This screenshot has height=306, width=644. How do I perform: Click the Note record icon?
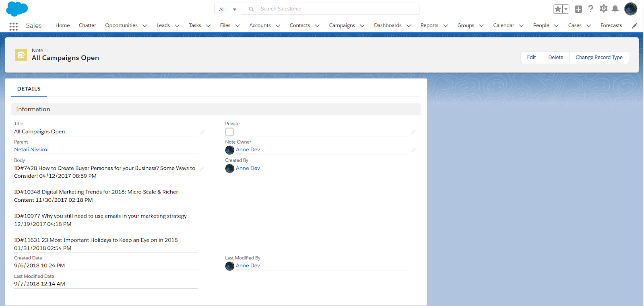tap(21, 55)
